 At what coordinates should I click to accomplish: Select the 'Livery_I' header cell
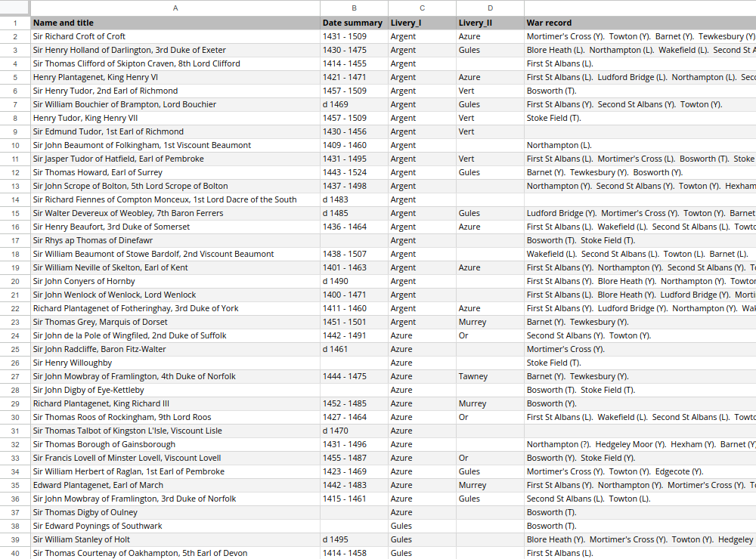pos(422,23)
